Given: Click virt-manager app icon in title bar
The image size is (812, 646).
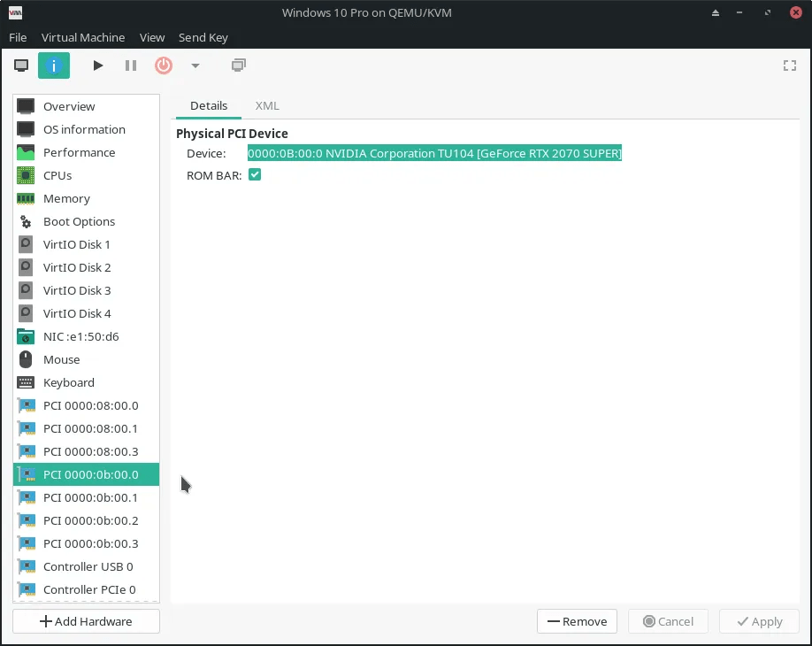Looking at the screenshot, I should [16, 12].
